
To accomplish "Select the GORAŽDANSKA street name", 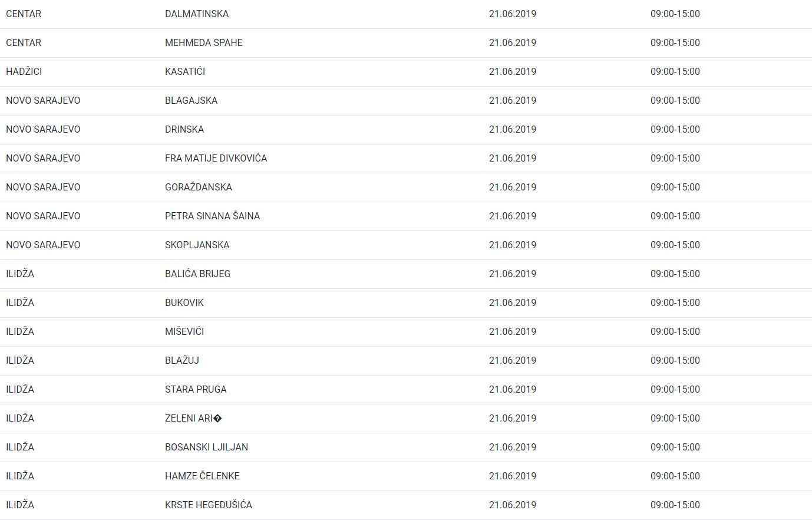I will click(x=199, y=187).
